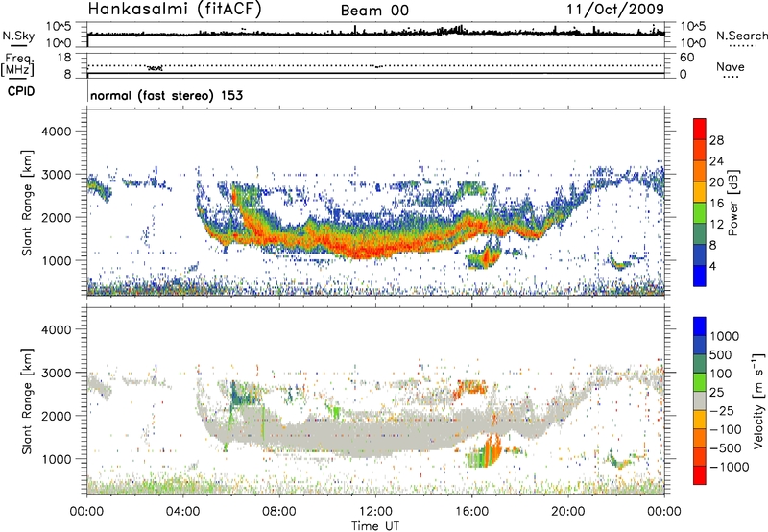The height and width of the screenshot is (532, 768).
Task: Click the grey segment of the Velocity color bar
Action: [700, 400]
